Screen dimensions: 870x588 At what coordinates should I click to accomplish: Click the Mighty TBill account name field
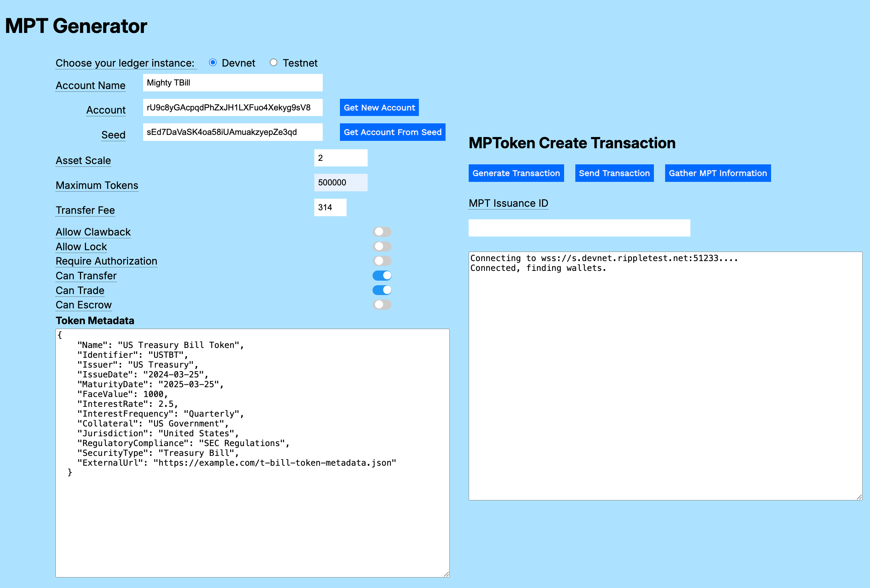pyautogui.click(x=232, y=82)
